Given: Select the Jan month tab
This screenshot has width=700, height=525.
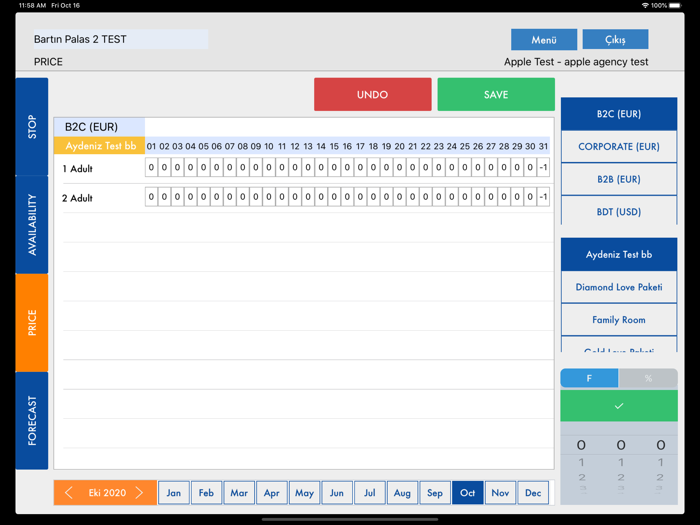Looking at the screenshot, I should click(x=174, y=493).
